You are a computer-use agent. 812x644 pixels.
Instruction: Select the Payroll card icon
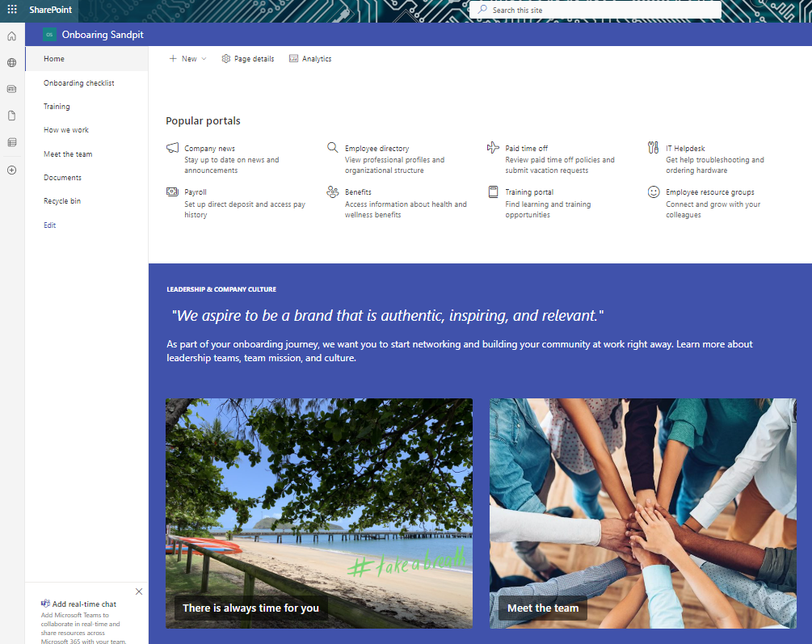click(171, 192)
